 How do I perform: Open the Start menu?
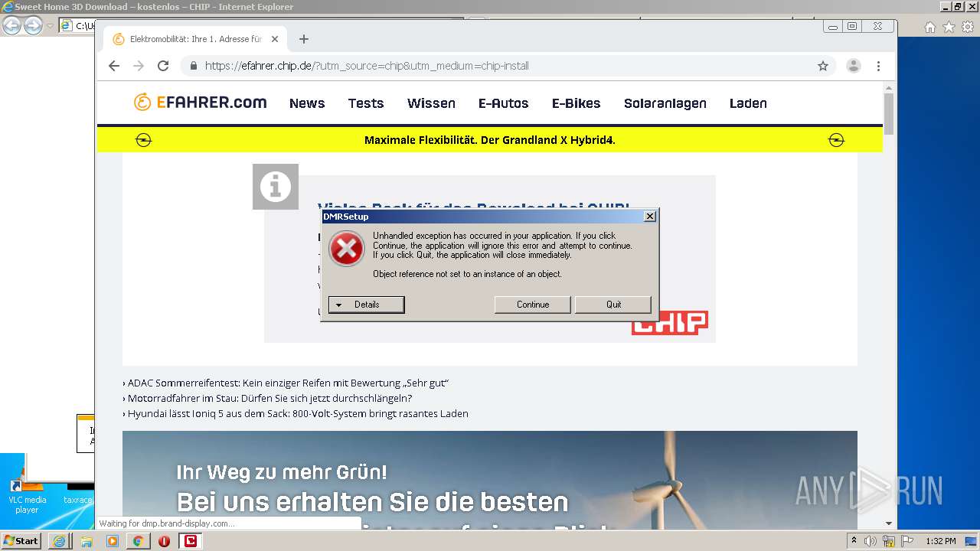pos(21,541)
